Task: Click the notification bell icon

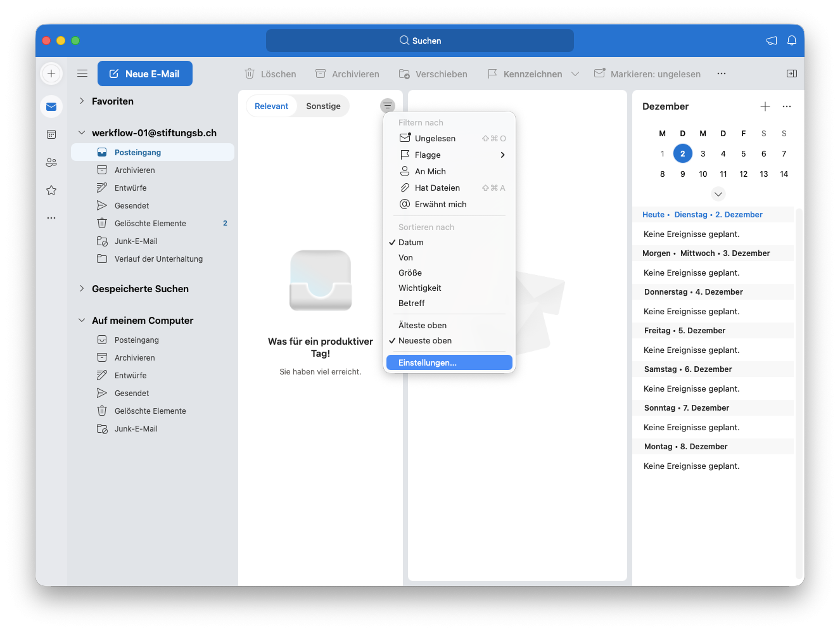Action: [x=791, y=41]
